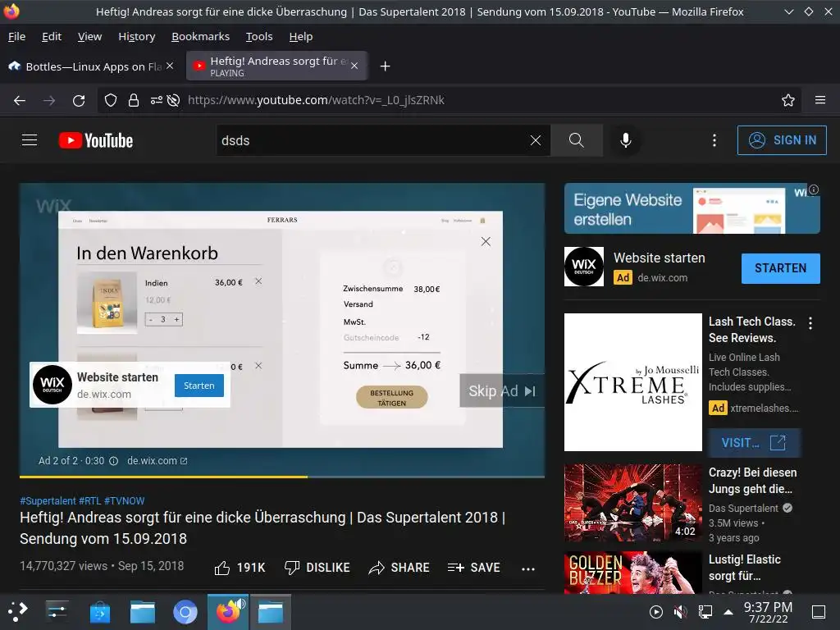Click the Starten button on video overlay
The width and height of the screenshot is (840, 630).
199,386
